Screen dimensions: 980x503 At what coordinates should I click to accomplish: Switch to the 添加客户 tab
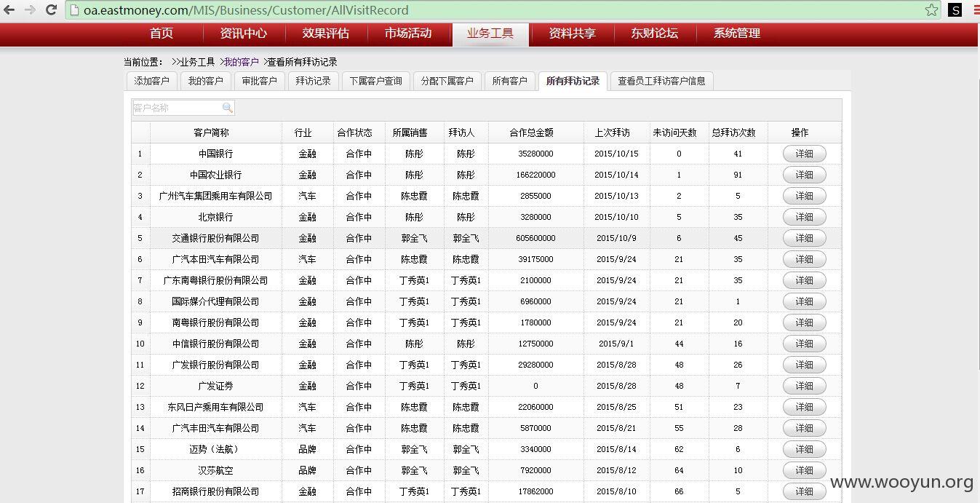[x=151, y=81]
